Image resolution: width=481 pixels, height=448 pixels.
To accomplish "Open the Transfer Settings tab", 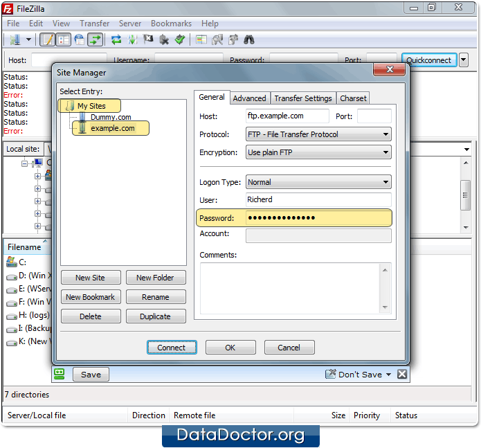I will point(303,98).
